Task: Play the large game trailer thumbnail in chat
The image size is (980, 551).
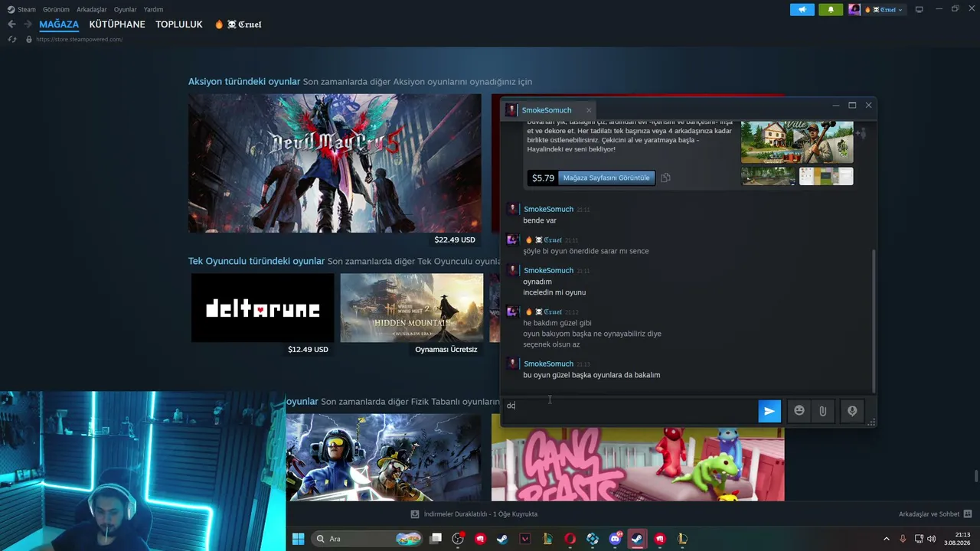Action: 797,142
